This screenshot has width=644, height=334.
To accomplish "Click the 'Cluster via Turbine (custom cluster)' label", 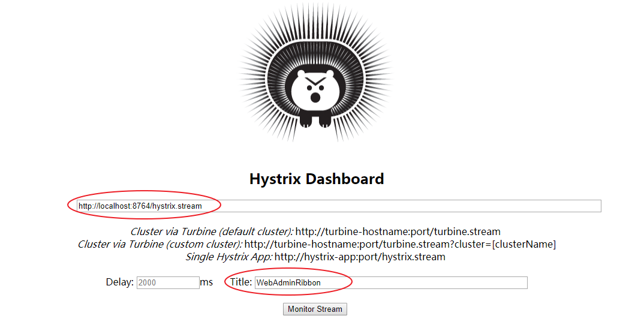I will [x=160, y=245].
